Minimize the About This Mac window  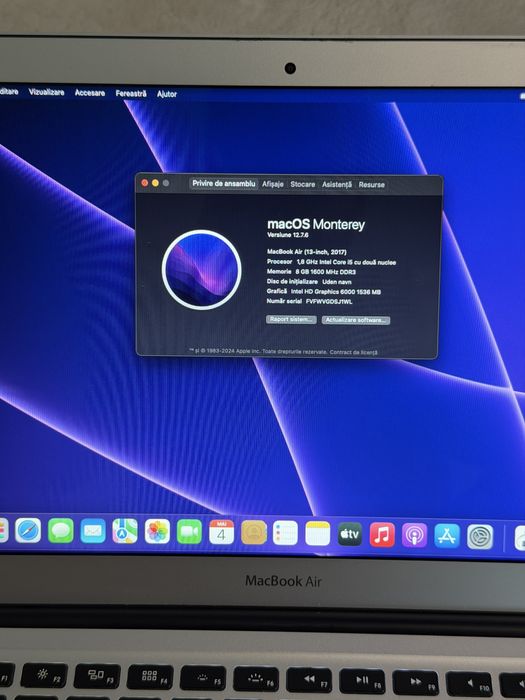click(155, 183)
